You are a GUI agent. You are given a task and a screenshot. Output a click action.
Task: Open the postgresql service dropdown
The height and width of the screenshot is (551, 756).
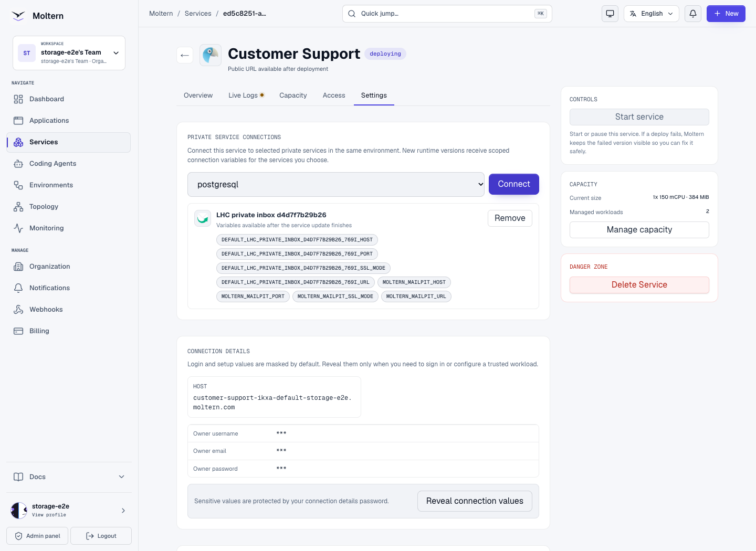click(x=336, y=184)
